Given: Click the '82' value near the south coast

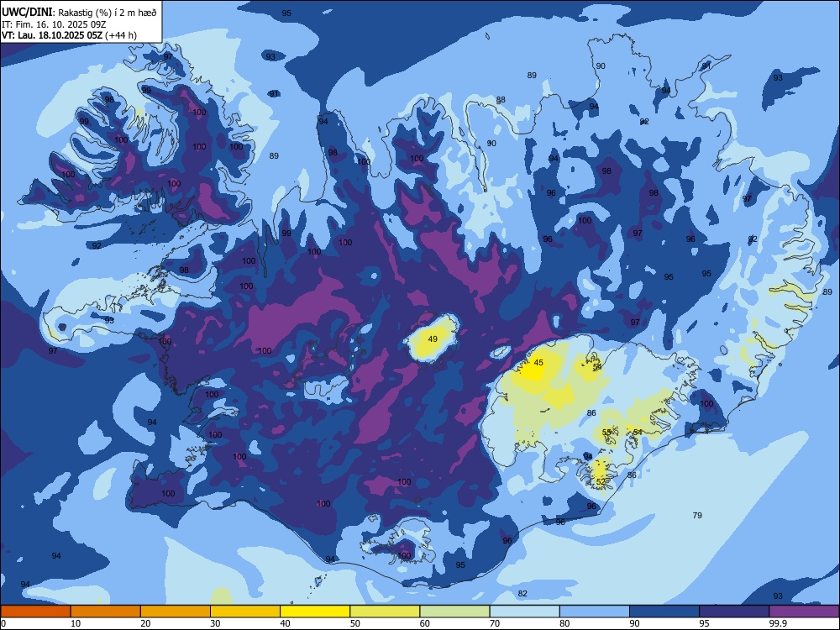Looking at the screenshot, I should (x=522, y=593).
